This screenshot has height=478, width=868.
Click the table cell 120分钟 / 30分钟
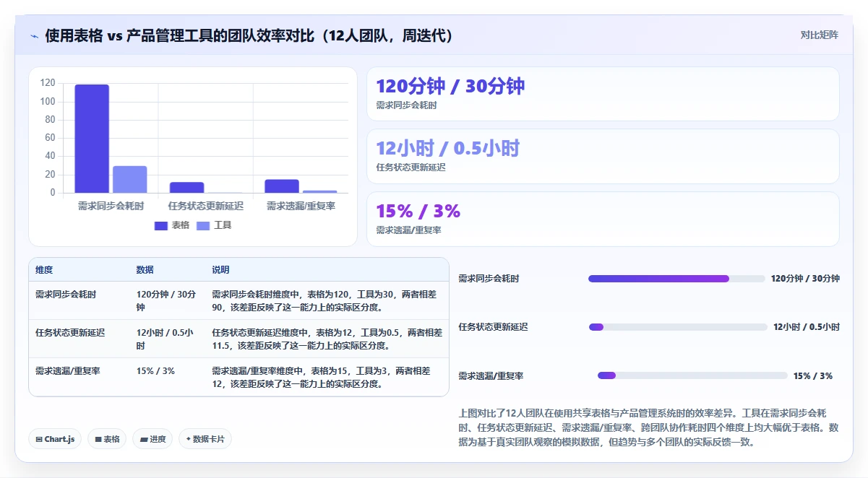click(x=166, y=300)
